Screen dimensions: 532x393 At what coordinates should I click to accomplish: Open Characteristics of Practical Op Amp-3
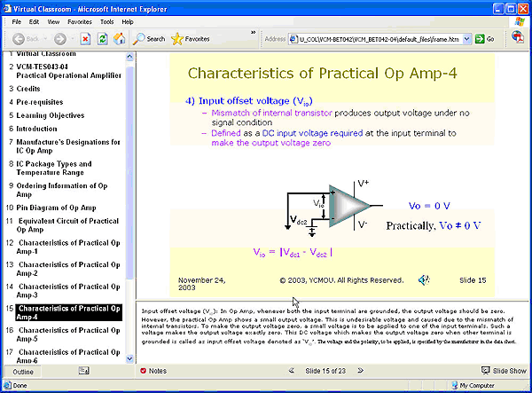(68, 291)
